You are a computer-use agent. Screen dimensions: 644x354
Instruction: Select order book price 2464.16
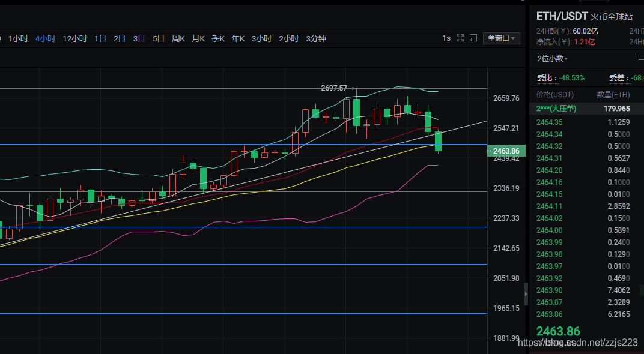coord(550,182)
